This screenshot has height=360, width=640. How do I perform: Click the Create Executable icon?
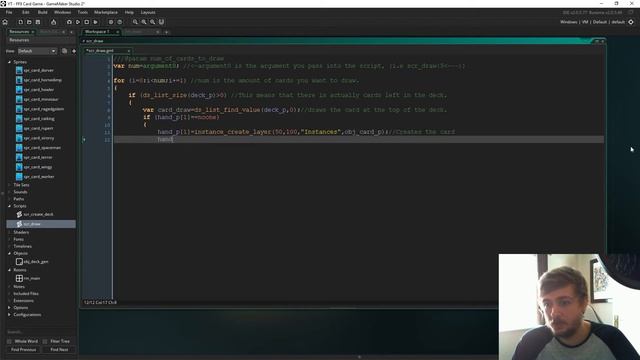click(53, 22)
